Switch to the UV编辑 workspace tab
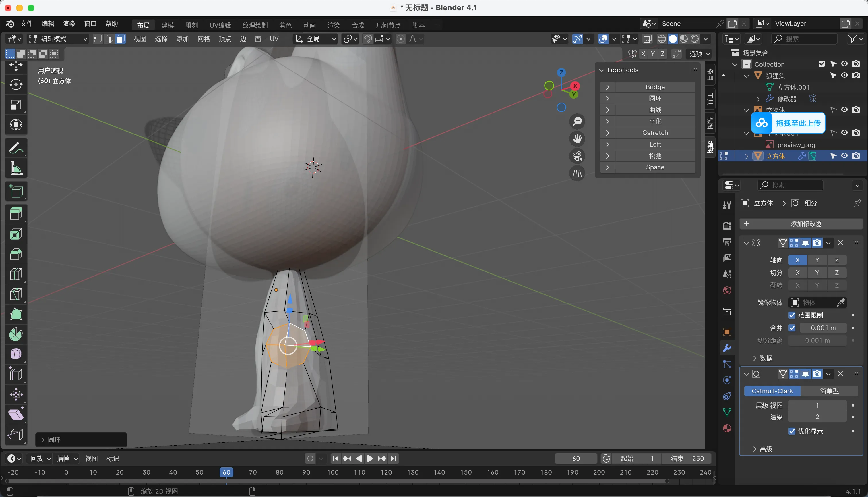The image size is (868, 497). 220,25
